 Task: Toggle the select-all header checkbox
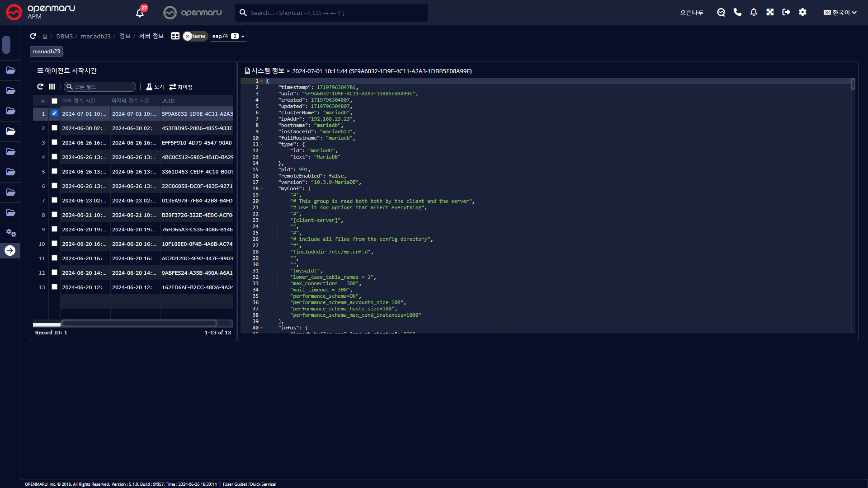[x=54, y=101]
